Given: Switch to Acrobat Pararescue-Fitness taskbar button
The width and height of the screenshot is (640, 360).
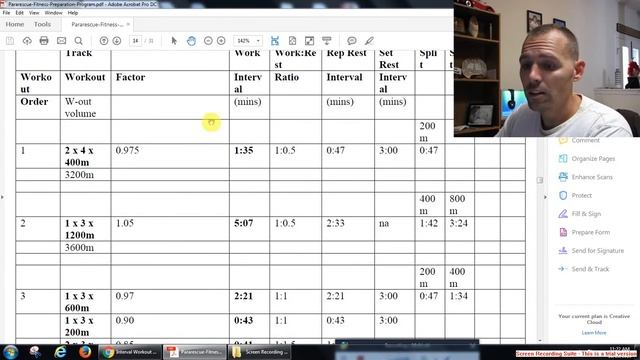Looking at the screenshot, I should [x=195, y=352].
